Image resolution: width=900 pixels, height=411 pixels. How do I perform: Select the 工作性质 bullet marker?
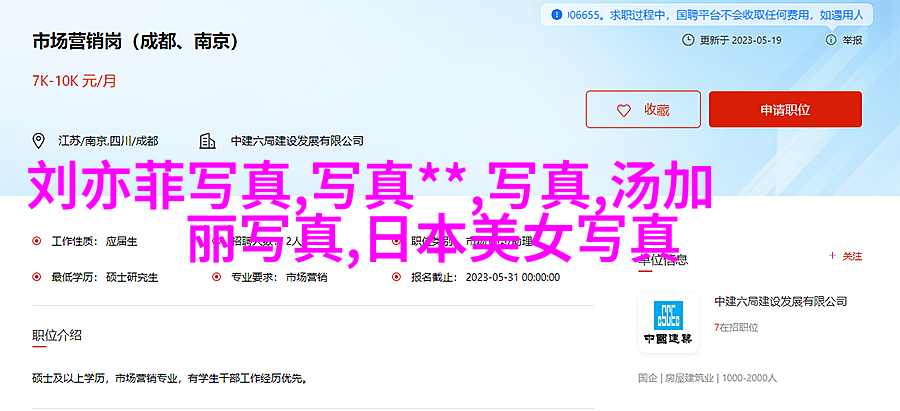tap(37, 242)
